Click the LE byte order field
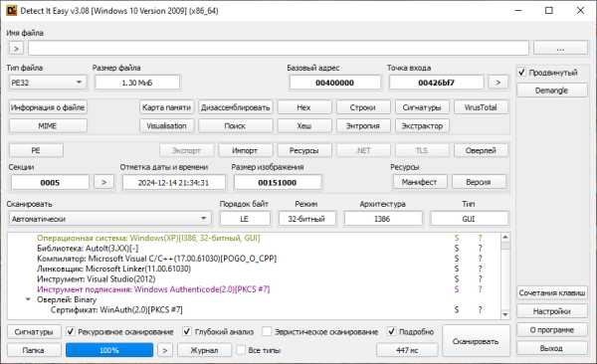Image resolution: width=597 pixels, height=364 pixels. pos(245,219)
